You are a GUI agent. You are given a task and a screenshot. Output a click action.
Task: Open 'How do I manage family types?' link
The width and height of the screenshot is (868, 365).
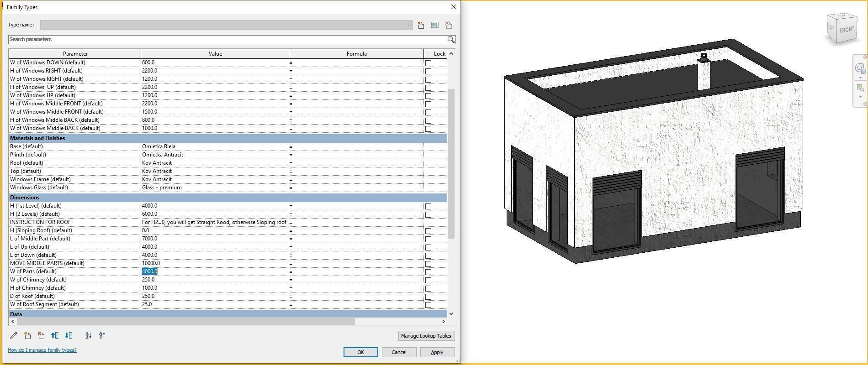click(x=42, y=350)
